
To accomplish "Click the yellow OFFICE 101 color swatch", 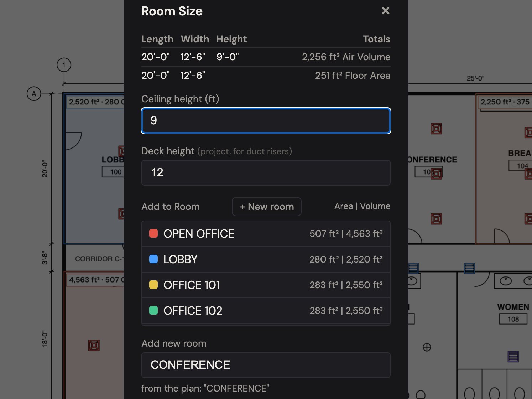I will [x=153, y=285].
